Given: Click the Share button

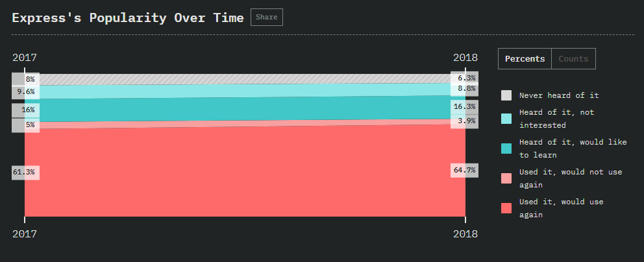Looking at the screenshot, I should pyautogui.click(x=267, y=18).
